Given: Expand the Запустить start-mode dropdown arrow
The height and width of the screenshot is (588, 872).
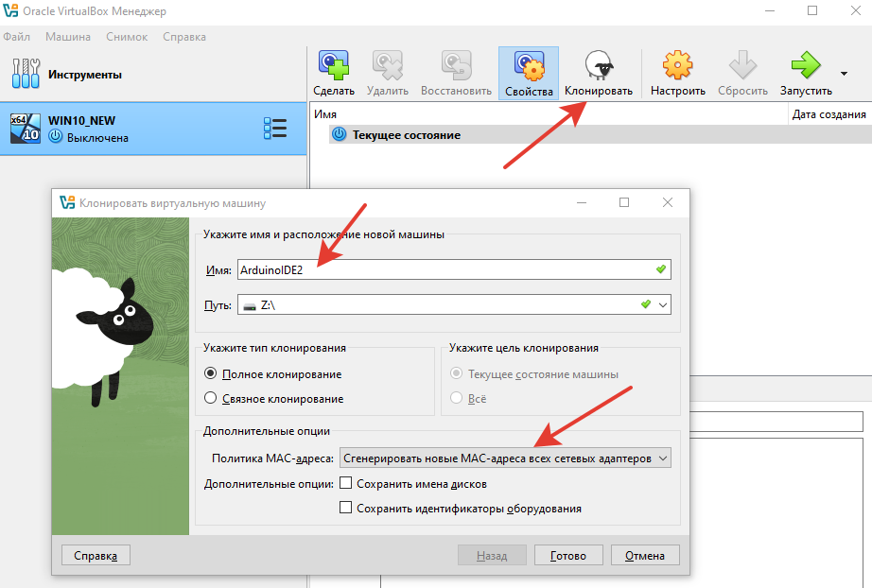Looking at the screenshot, I should coord(845,74).
